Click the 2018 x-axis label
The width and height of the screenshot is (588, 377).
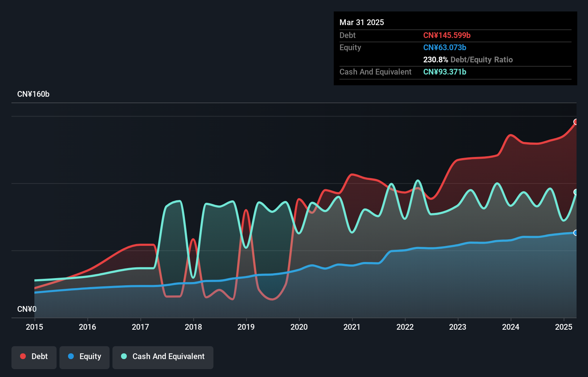pyautogui.click(x=193, y=327)
